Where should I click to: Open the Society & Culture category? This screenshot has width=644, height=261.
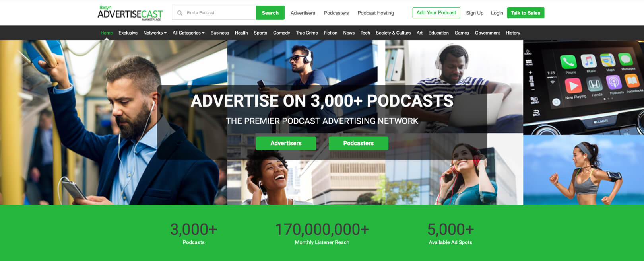point(393,33)
